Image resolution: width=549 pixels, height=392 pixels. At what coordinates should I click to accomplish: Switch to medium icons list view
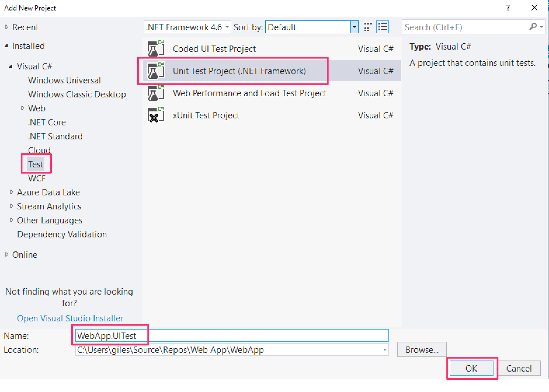point(383,27)
